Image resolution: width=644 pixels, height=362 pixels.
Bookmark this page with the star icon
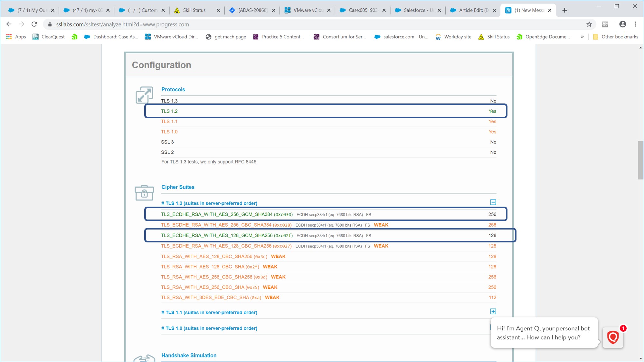point(588,24)
